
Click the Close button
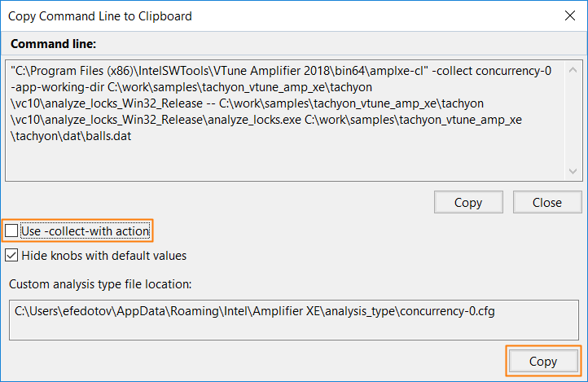tap(547, 202)
